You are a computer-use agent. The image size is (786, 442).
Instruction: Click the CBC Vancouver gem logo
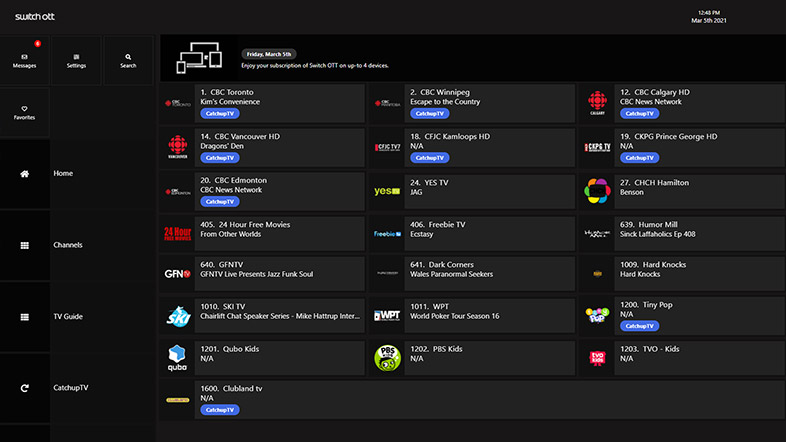[177, 147]
